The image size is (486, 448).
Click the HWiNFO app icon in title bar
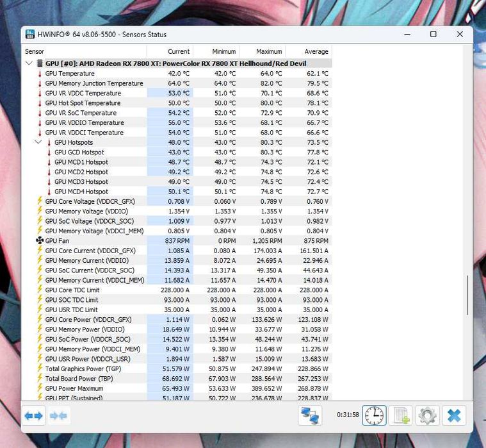pos(29,34)
